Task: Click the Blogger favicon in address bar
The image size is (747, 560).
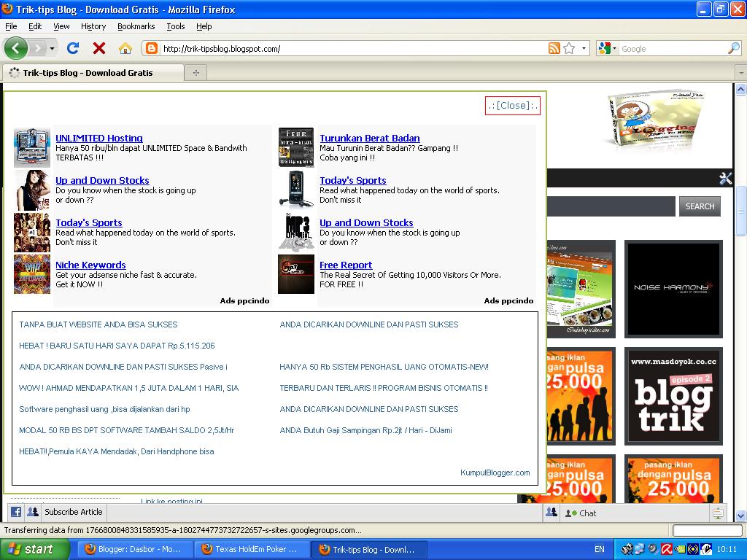Action: pyautogui.click(x=152, y=48)
